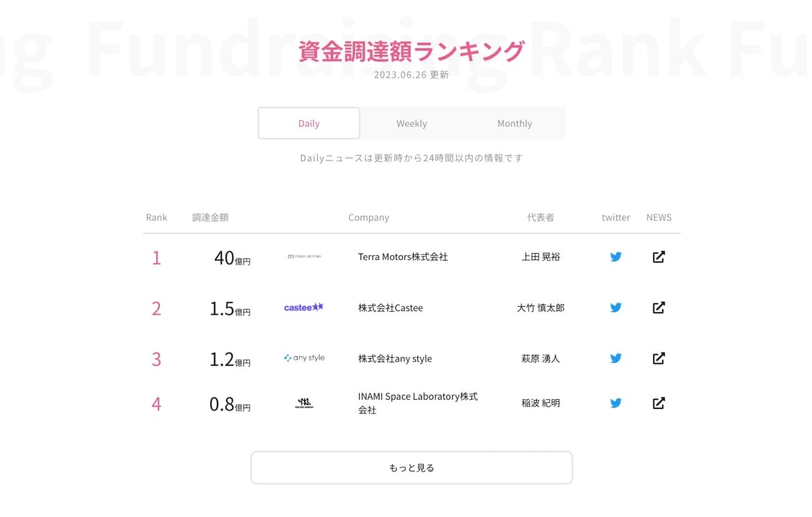Switch to the Monthly ranking tab
Viewport: 812px width, 517px height.
(514, 123)
